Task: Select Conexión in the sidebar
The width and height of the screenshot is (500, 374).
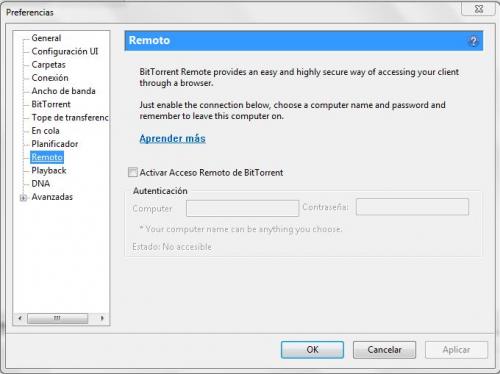Action: (x=50, y=78)
